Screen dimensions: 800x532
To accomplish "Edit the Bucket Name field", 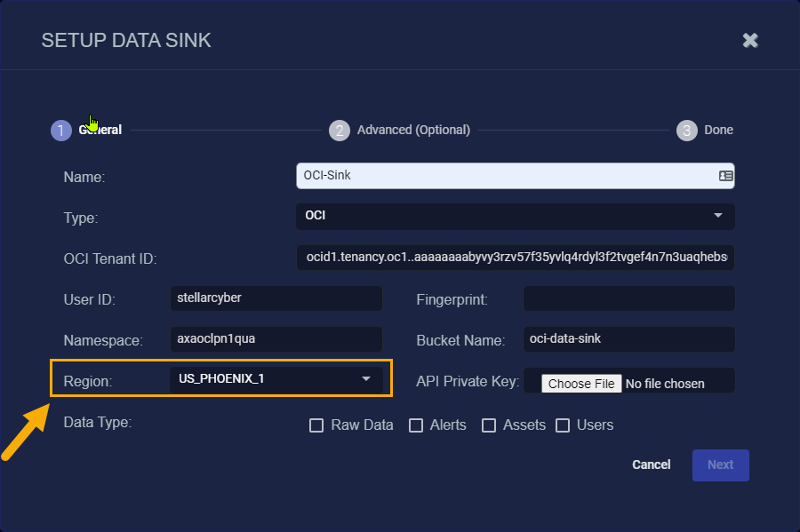I will (629, 339).
